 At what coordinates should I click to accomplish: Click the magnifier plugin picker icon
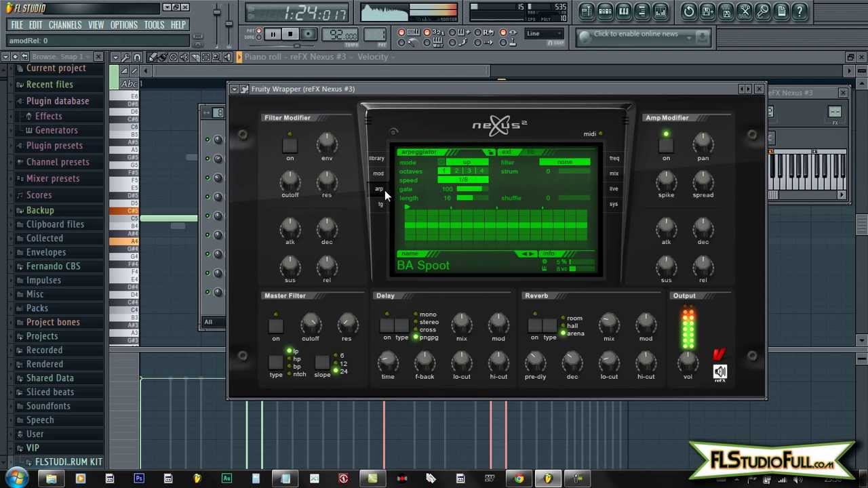pyautogui.click(x=763, y=12)
